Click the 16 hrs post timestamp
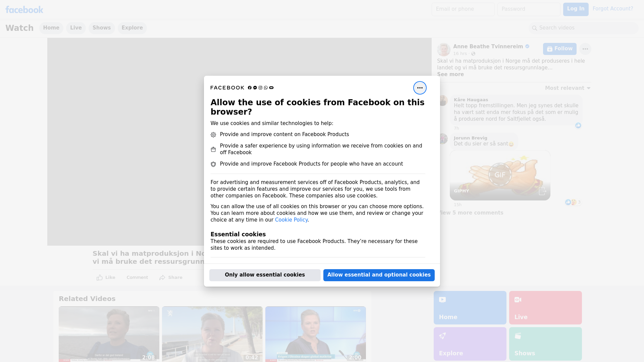 pyautogui.click(x=460, y=54)
